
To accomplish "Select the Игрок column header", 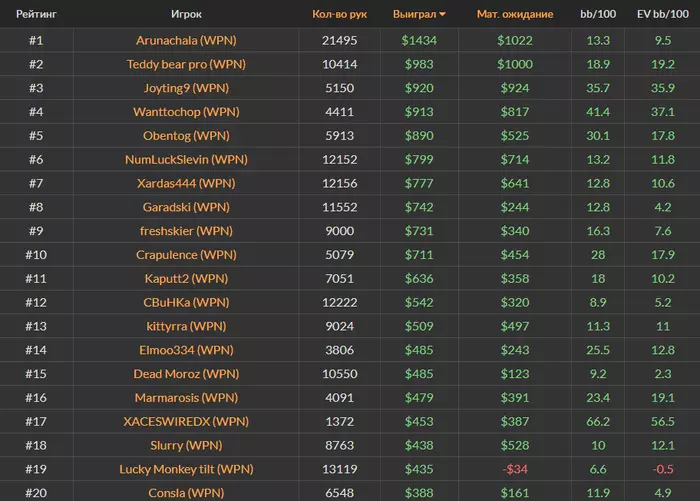I will pos(185,15).
